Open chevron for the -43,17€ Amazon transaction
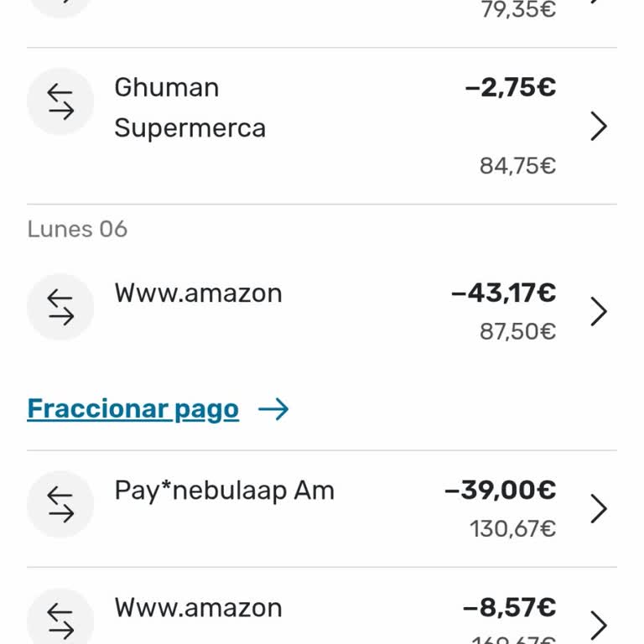 (x=599, y=311)
